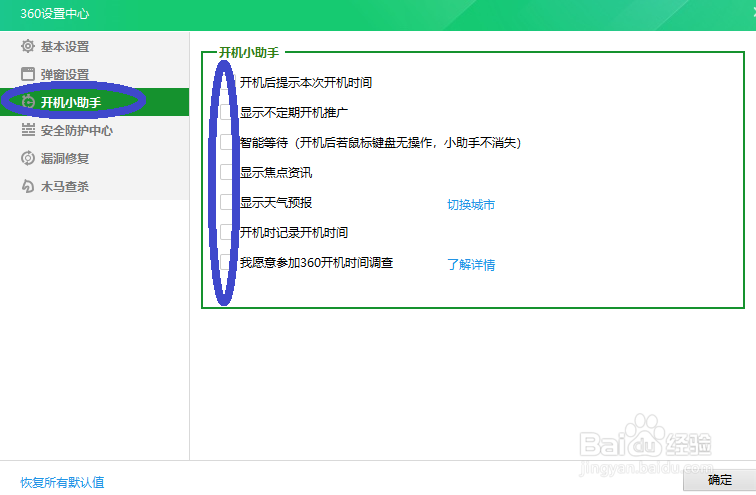
Task: Click the shield icon beside 安全防护中心
Action: tap(28, 130)
